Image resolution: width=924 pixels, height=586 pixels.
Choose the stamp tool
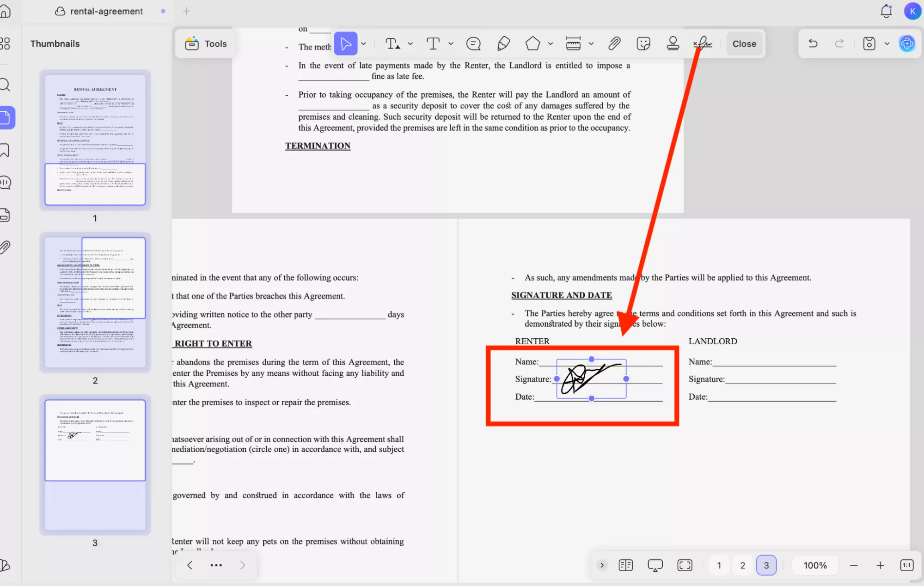pyautogui.click(x=673, y=43)
